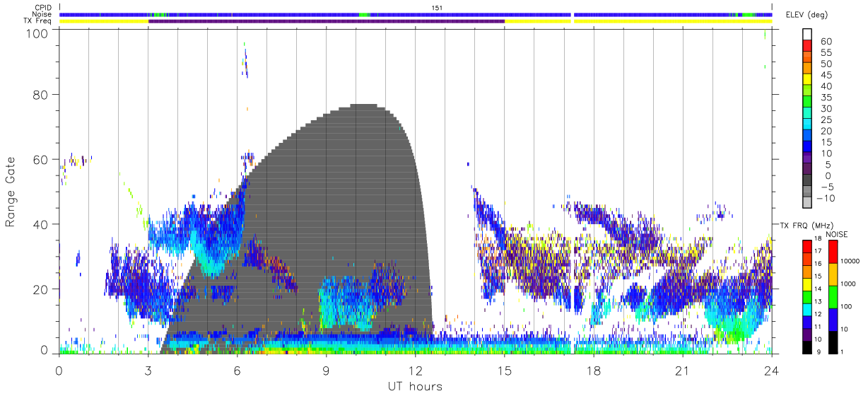Click the red ELEV swatch beside 60
868x401 pixels.
(807, 46)
